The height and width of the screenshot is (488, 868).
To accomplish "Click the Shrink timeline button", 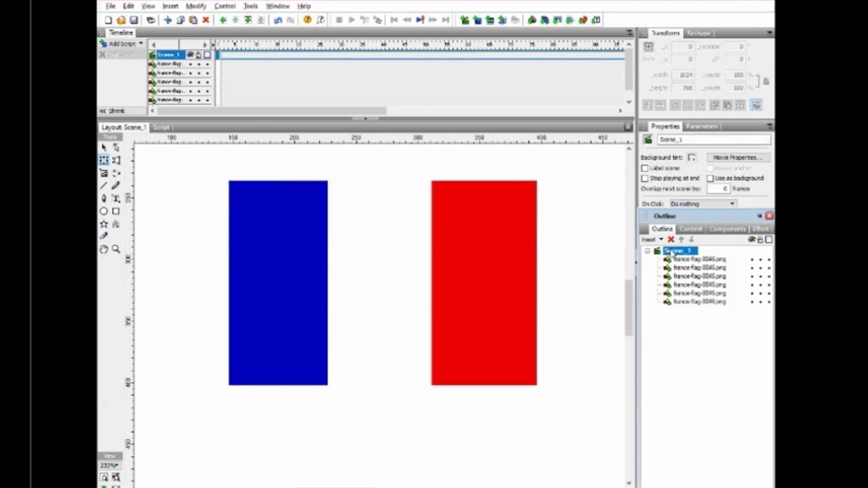I will coord(113,111).
